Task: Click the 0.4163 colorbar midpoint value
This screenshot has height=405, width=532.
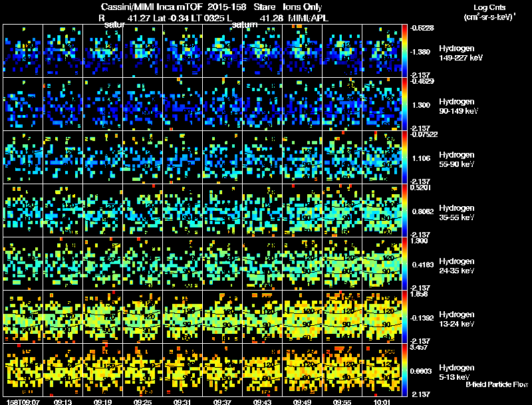Action: tap(423, 265)
